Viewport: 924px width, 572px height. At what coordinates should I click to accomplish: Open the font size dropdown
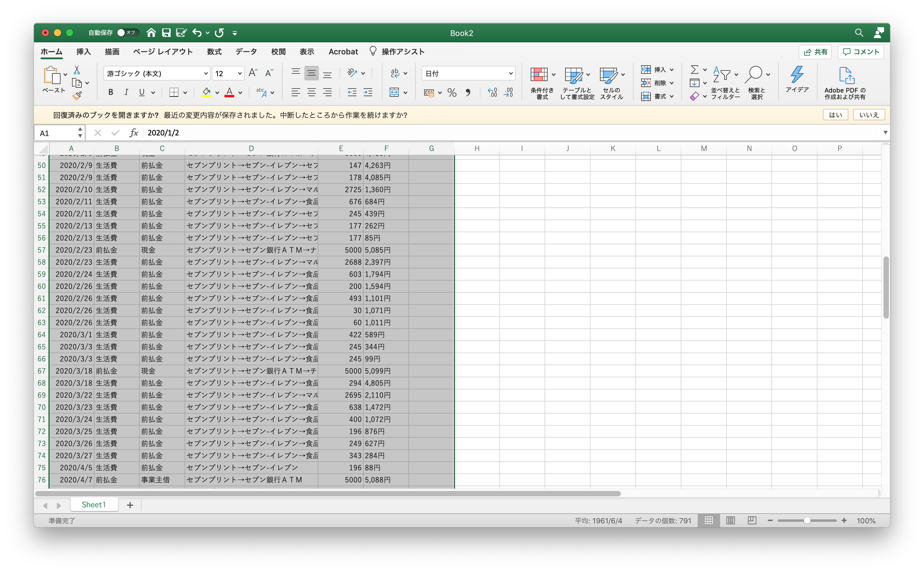pyautogui.click(x=240, y=73)
